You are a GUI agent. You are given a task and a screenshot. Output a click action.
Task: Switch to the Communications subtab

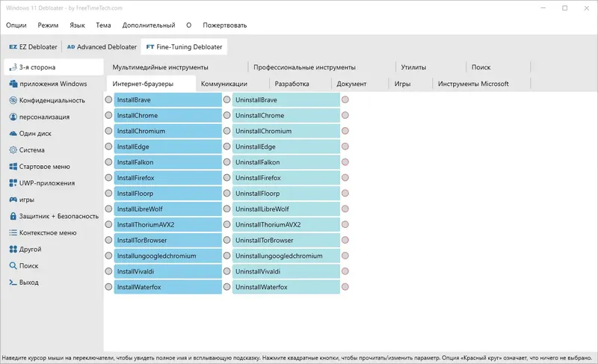tap(224, 84)
